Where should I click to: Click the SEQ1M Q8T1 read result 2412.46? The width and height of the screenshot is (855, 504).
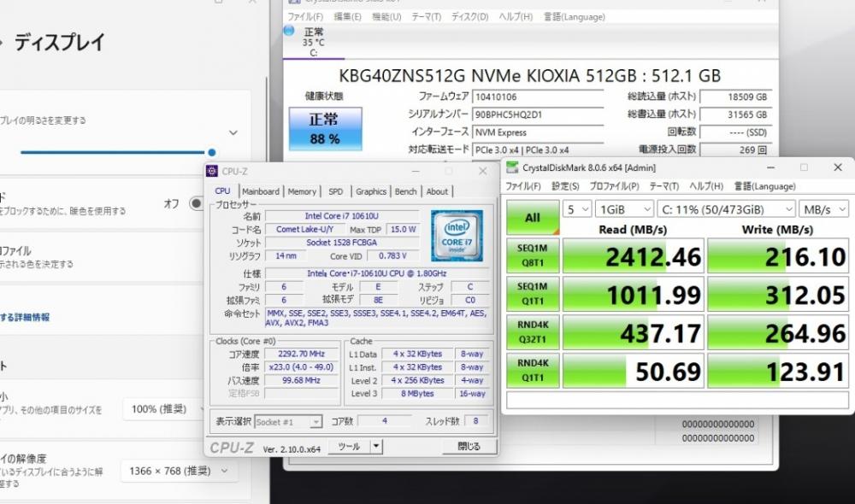(x=633, y=255)
